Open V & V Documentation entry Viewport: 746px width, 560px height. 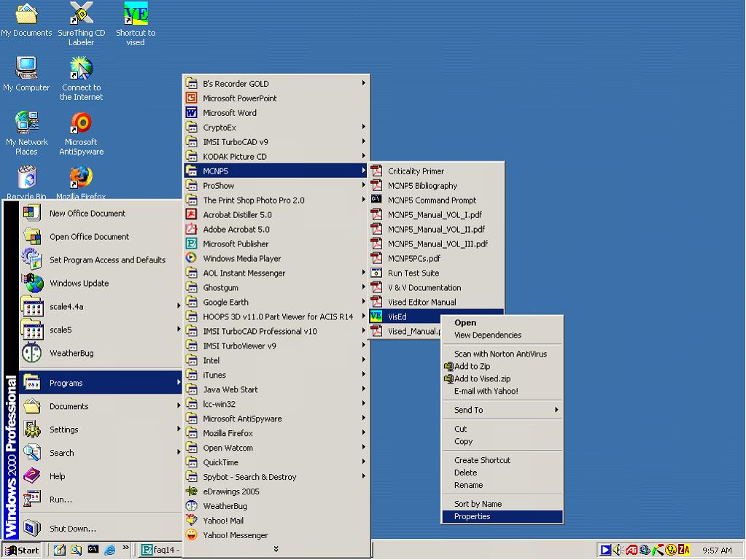pos(436,287)
